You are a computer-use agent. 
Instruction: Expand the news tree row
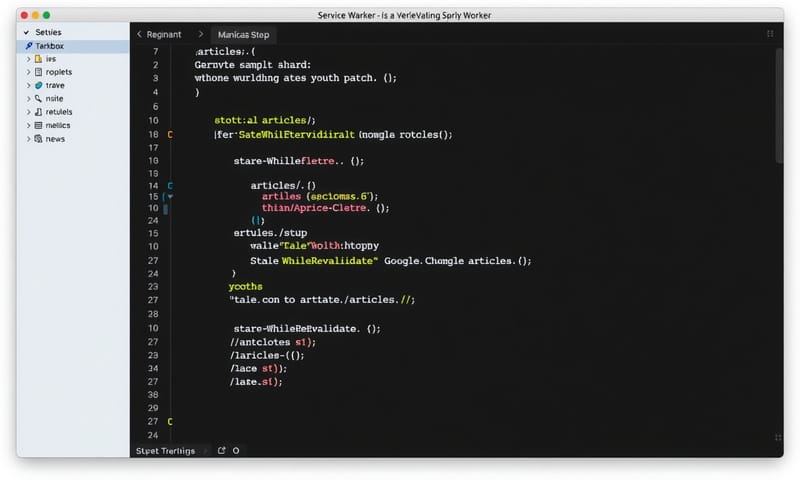[x=29, y=139]
